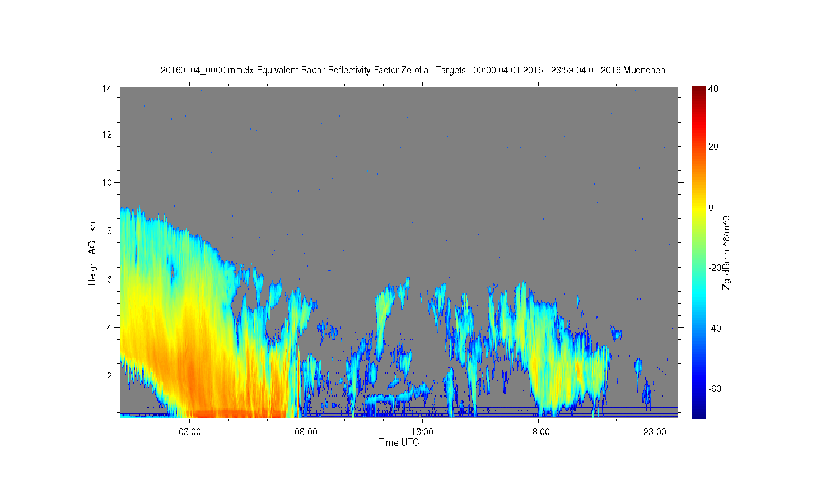Click the '03:00' time tick label
840x504 pixels.
[x=190, y=432]
